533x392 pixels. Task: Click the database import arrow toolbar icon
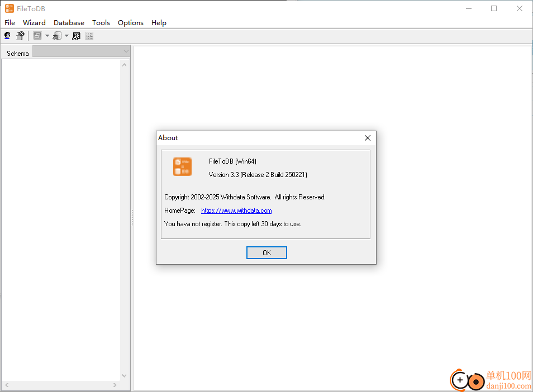[x=57, y=36]
